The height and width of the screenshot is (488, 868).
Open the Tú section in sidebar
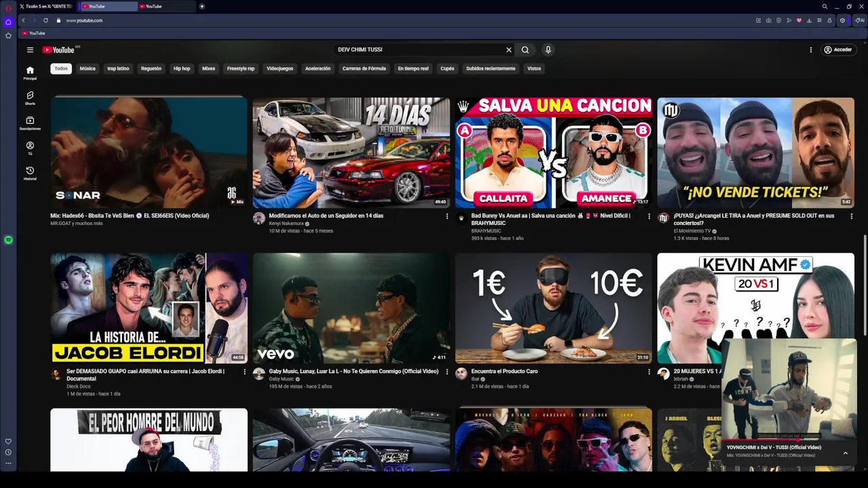(30, 148)
